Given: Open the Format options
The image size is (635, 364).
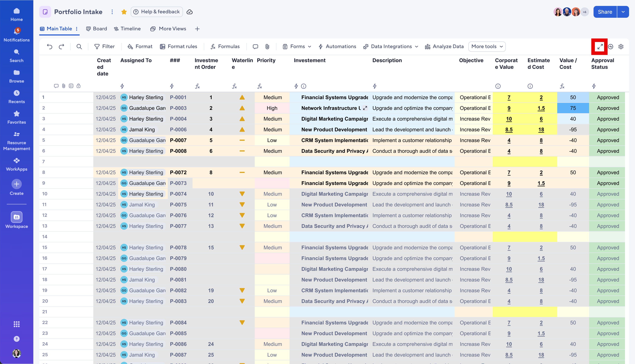Looking at the screenshot, I should [x=140, y=46].
